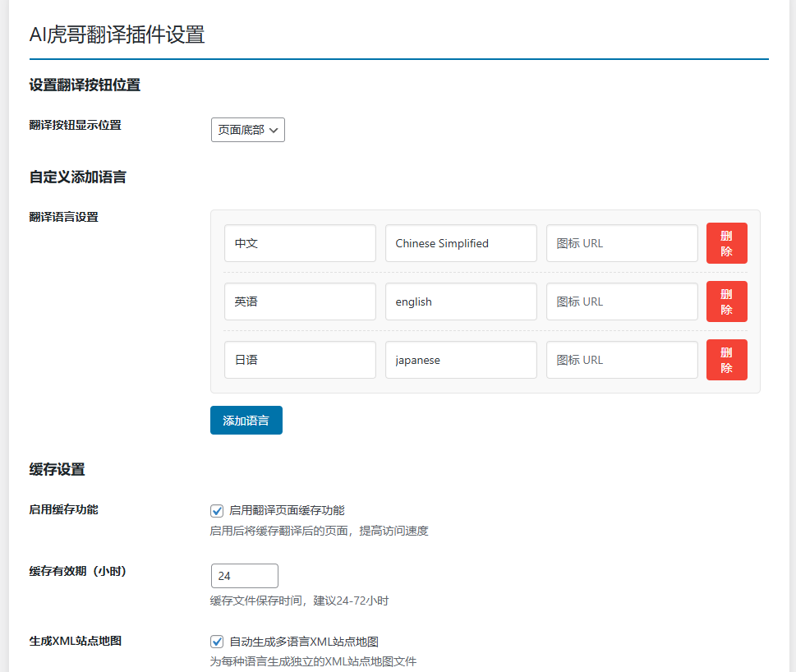796x672 pixels.
Task: Click the 图标 URL field in the 日语 row
Action: 622,360
